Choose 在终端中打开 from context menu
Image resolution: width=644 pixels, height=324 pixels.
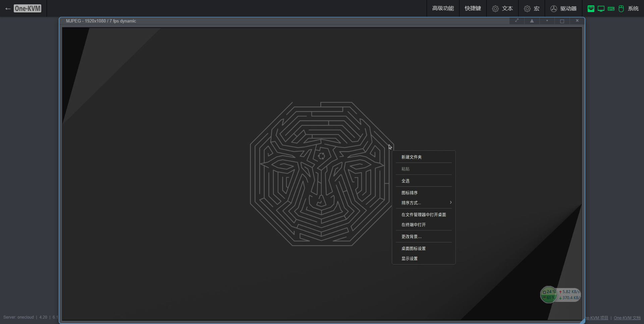coord(414,225)
